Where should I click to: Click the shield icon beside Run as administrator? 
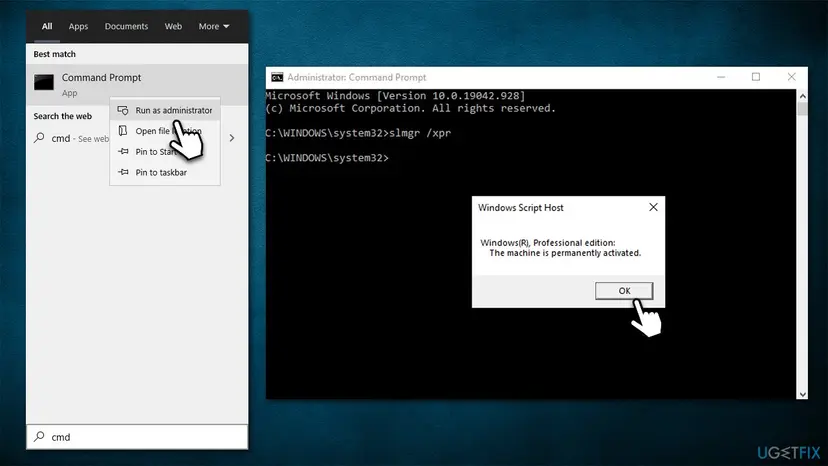point(123,110)
